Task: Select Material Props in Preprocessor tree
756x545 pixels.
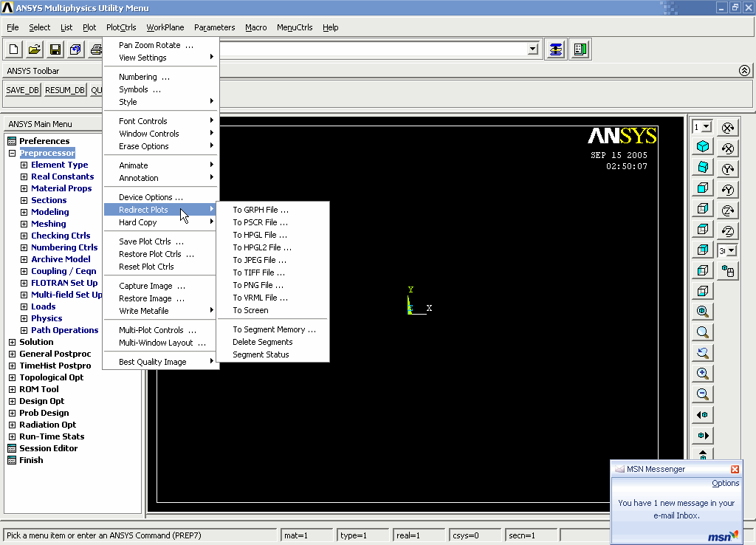Action: point(61,188)
